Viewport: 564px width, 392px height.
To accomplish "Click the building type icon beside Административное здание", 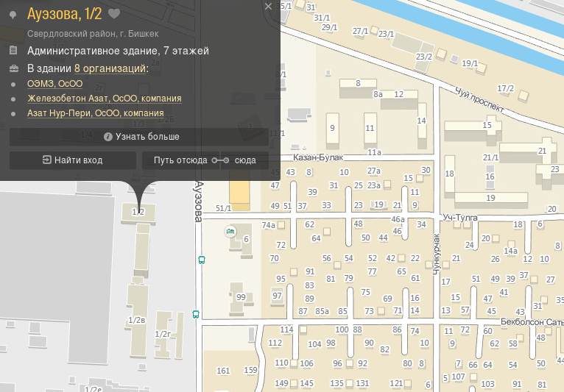I will tap(13, 51).
